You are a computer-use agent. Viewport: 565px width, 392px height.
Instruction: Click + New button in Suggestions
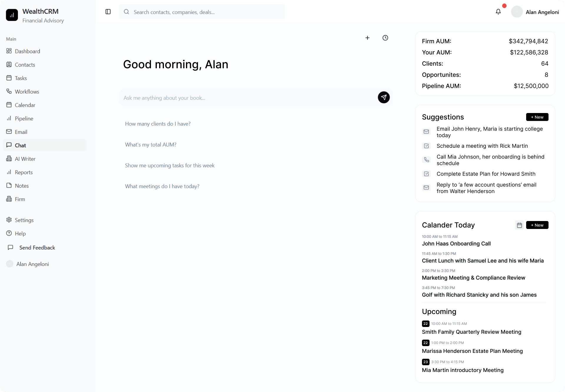coord(537,117)
